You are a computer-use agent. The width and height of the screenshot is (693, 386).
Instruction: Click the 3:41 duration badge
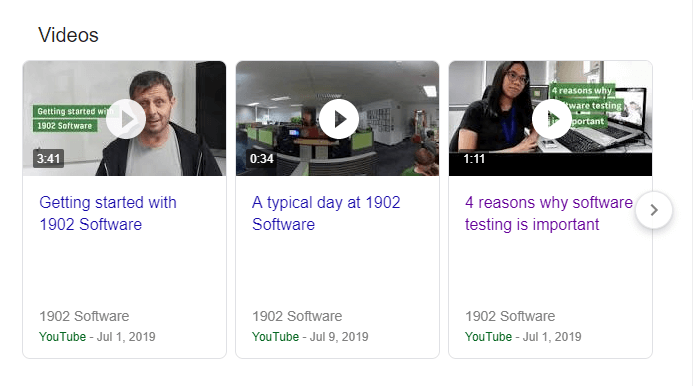click(49, 159)
